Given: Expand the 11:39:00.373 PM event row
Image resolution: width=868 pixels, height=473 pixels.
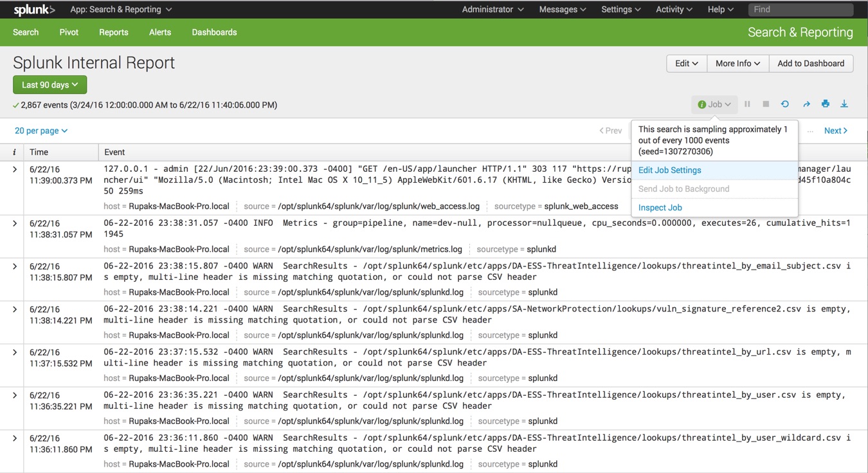Looking at the screenshot, I should point(15,169).
